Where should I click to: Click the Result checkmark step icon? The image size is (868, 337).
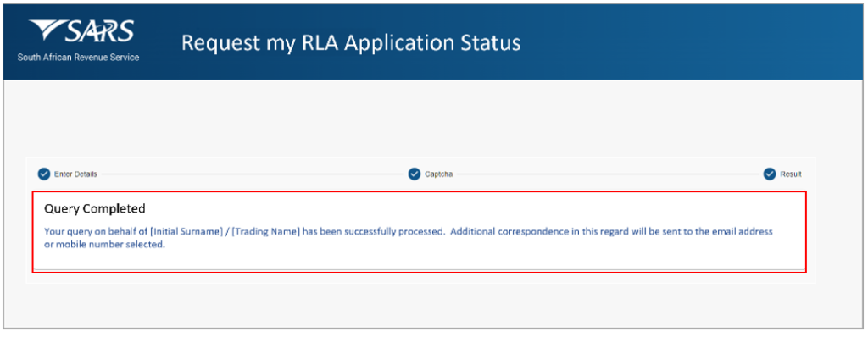(770, 174)
